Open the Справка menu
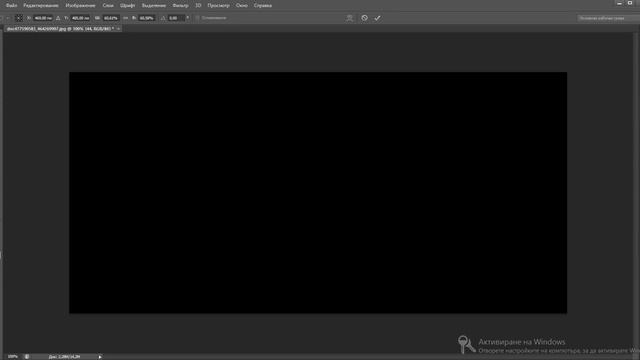640x360 pixels. pyautogui.click(x=263, y=6)
